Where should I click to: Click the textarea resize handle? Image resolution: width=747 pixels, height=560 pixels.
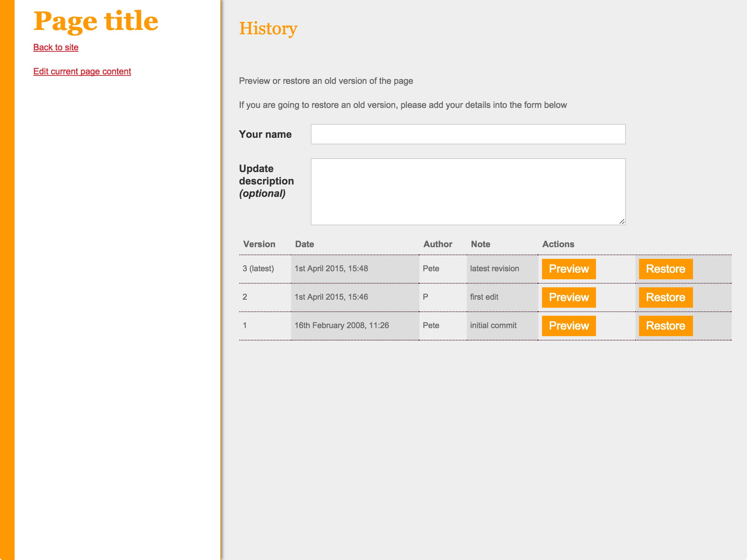(x=622, y=221)
